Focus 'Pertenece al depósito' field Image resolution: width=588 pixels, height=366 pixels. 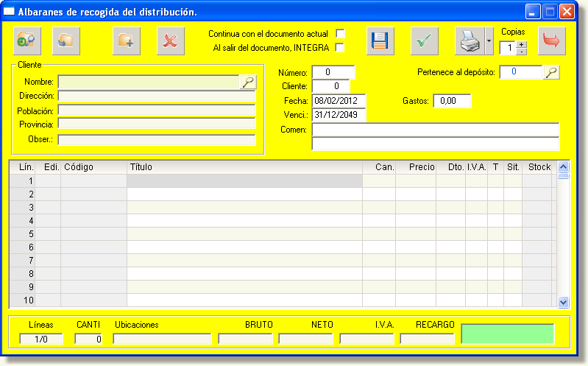click(x=521, y=72)
